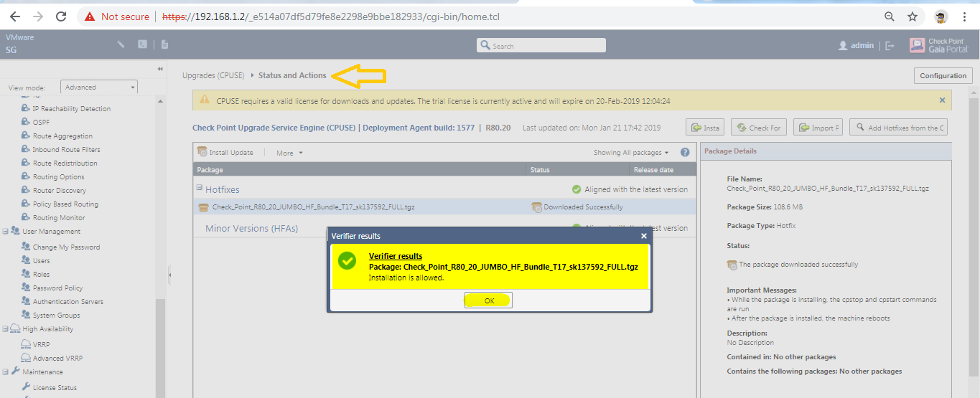Open the terminal console icon in header
The width and height of the screenshot is (980, 398).
(143, 44)
